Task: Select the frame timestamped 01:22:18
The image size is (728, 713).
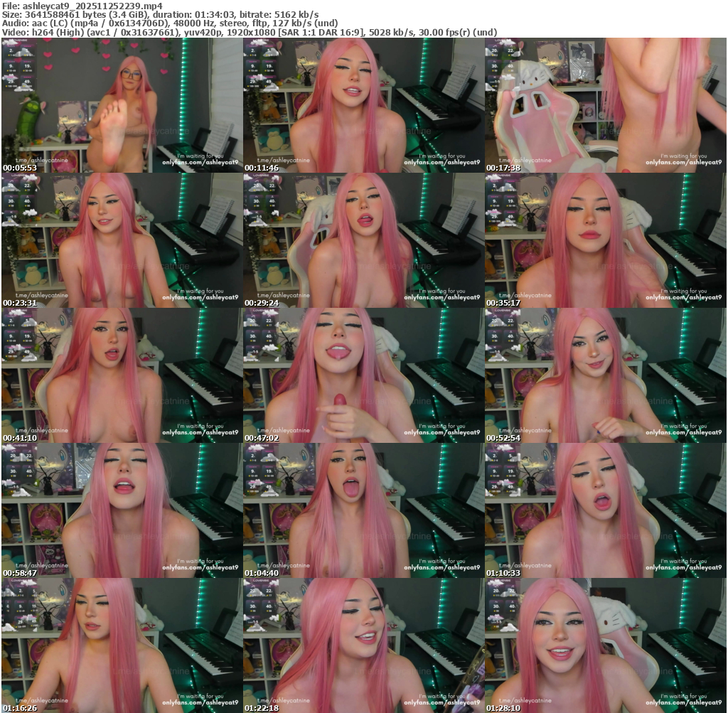Action: [x=363, y=645]
